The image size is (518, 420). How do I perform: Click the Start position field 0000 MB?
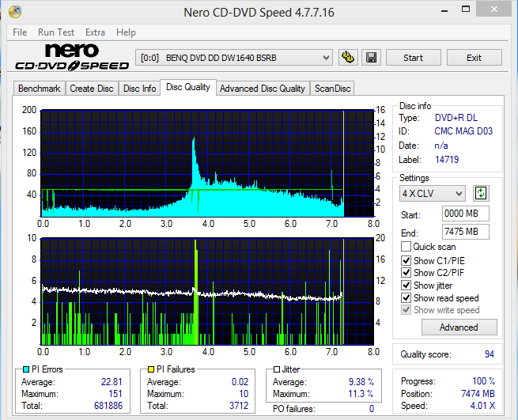pos(466,214)
